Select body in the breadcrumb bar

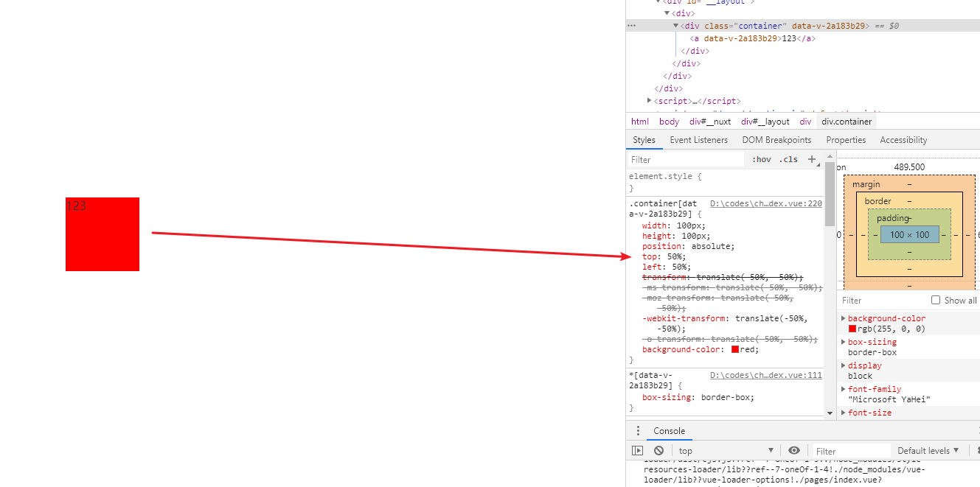669,122
